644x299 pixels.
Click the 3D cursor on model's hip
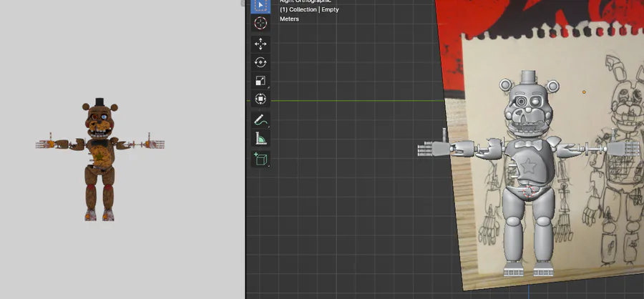tap(529, 192)
